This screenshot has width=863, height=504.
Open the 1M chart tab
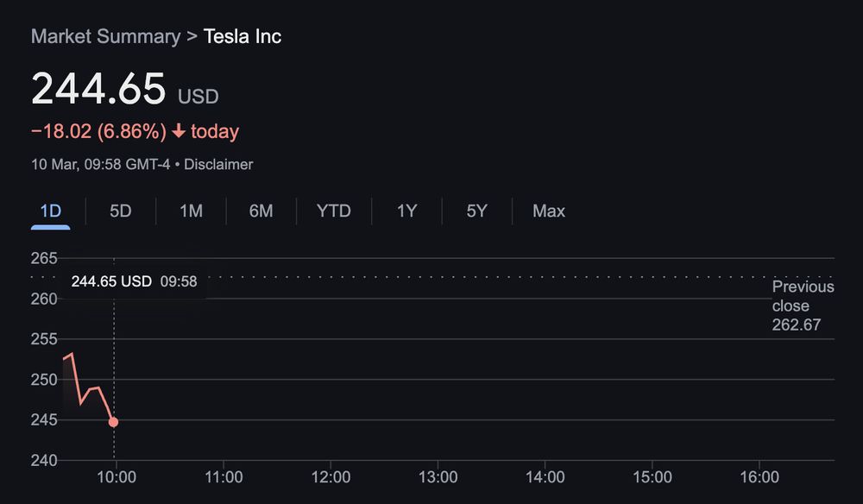coord(191,211)
